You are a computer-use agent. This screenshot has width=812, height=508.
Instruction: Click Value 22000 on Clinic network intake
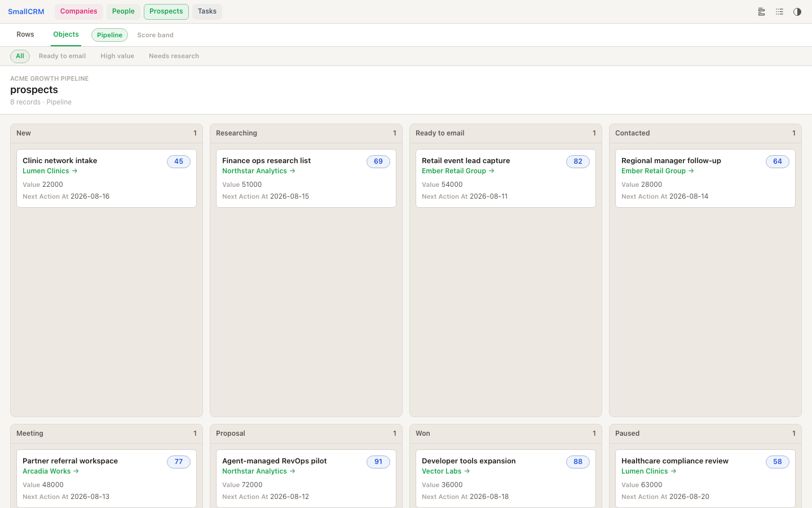point(43,185)
